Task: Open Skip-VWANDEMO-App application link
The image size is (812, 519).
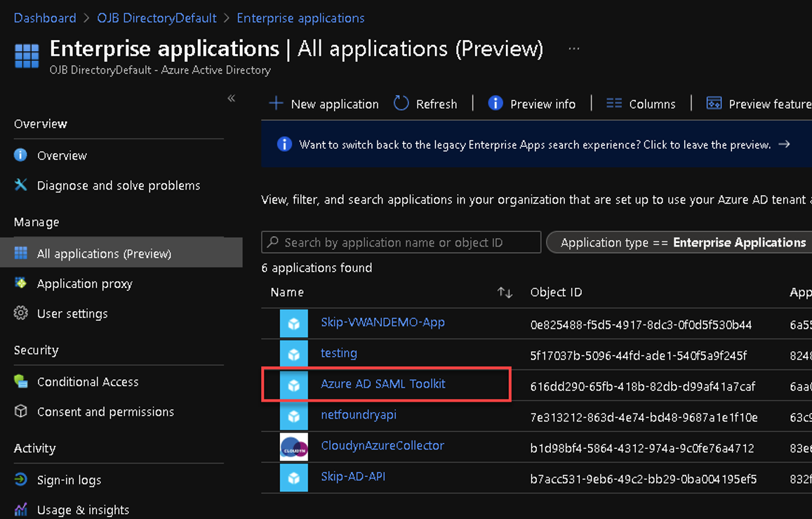Action: [x=382, y=322]
